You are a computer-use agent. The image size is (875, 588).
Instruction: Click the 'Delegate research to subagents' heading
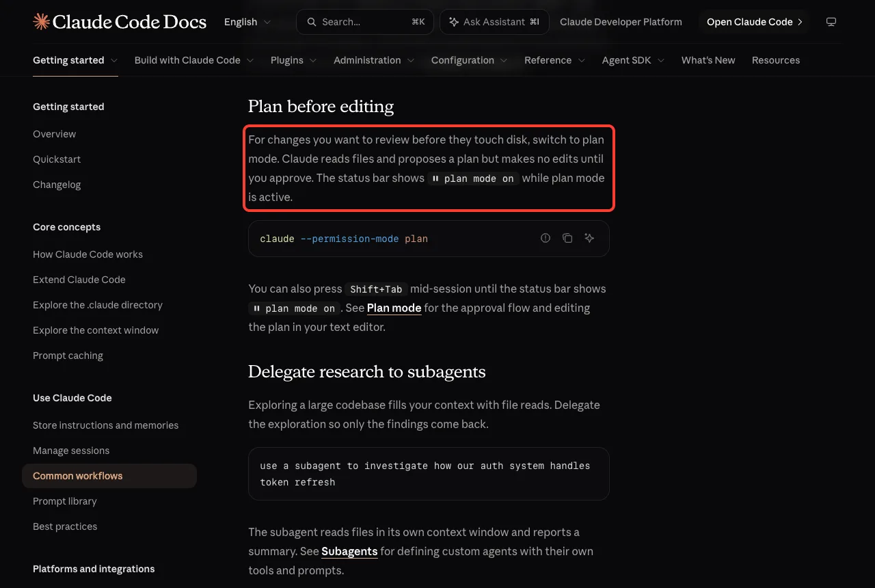pyautogui.click(x=367, y=371)
